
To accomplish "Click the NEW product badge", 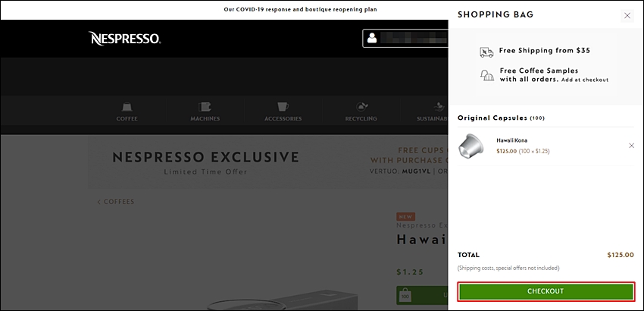I will click(x=406, y=217).
